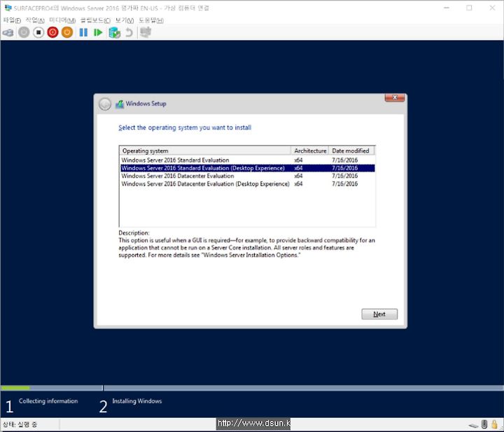Shut down the VM using the red power icon
Image resolution: width=504 pixels, height=432 pixels.
pyautogui.click(x=52, y=32)
